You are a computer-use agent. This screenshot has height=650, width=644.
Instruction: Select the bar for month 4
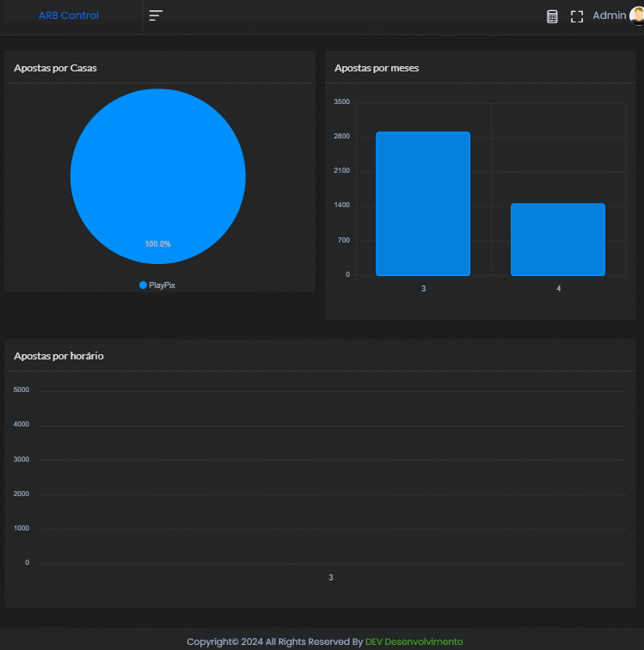tap(558, 239)
